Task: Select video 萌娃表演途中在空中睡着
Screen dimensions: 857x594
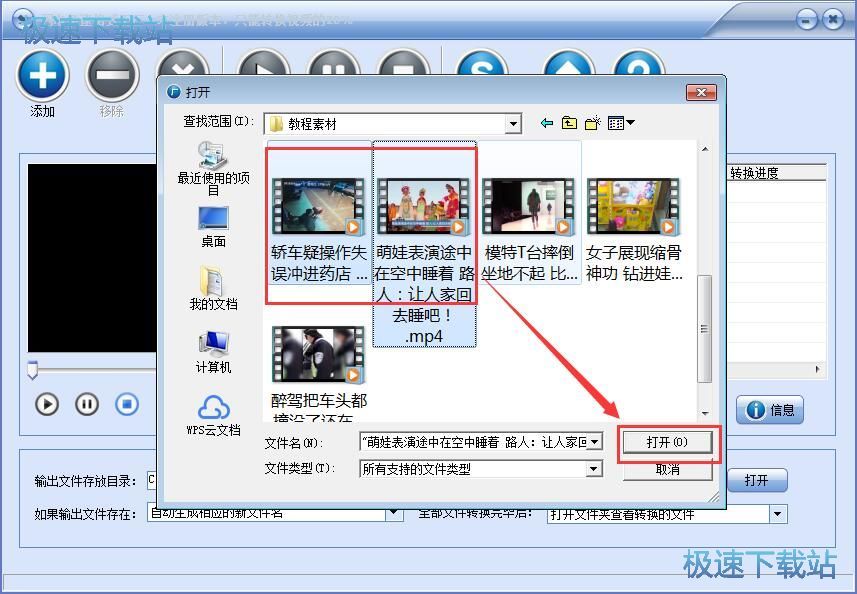Action: pos(424,243)
